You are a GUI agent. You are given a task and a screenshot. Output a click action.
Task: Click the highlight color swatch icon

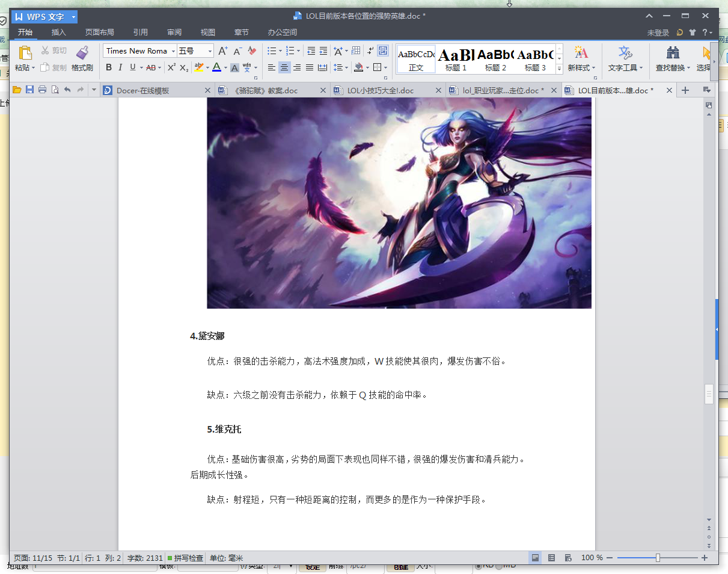[x=198, y=67]
